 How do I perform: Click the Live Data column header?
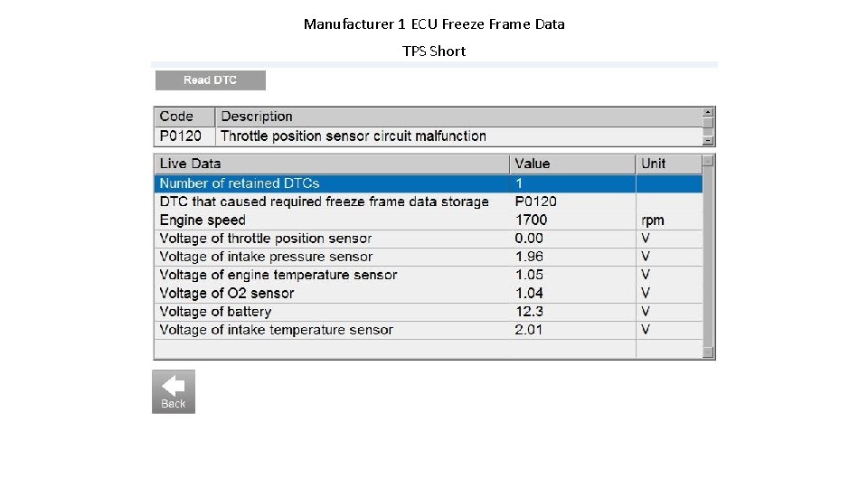pyautogui.click(x=332, y=164)
